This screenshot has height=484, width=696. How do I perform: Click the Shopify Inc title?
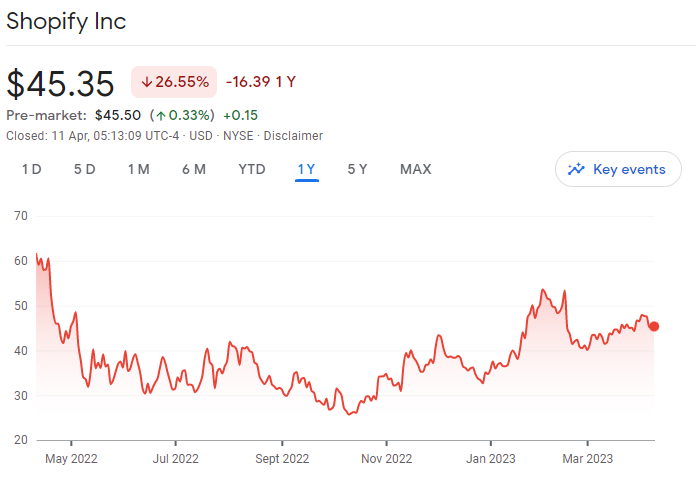point(66,22)
